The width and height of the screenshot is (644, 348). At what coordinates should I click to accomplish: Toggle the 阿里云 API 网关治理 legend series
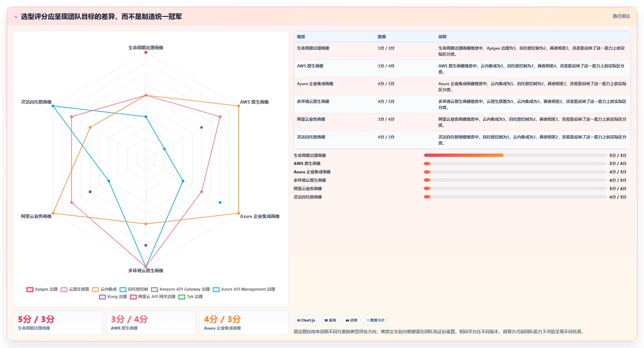[153, 297]
